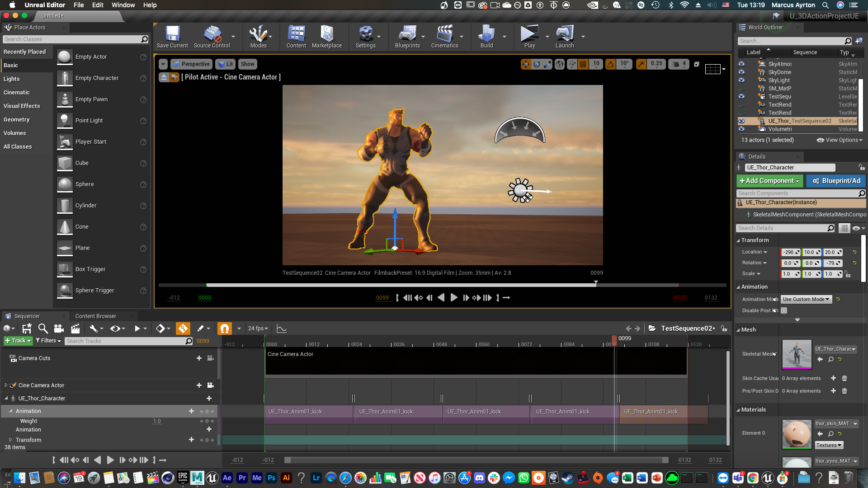This screenshot has width=868, height=488.
Task: Open the Blueprints toolbar icon
Action: click(x=407, y=37)
